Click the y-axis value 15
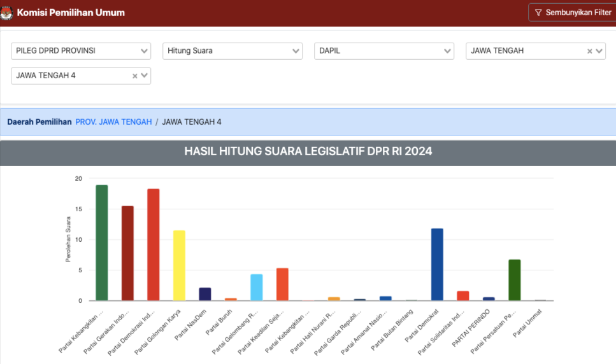 click(78, 209)
